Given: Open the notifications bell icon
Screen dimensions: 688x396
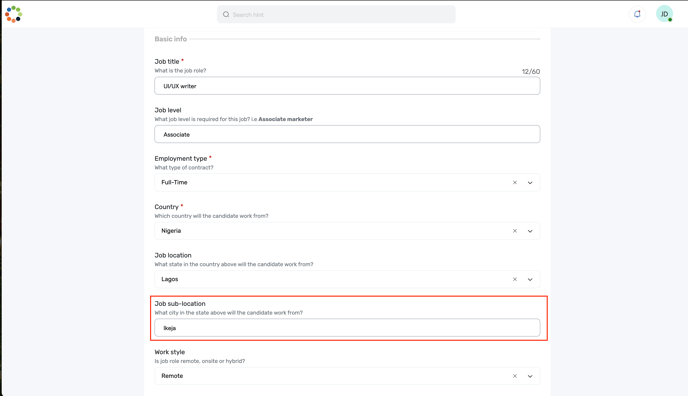Looking at the screenshot, I should point(637,14).
